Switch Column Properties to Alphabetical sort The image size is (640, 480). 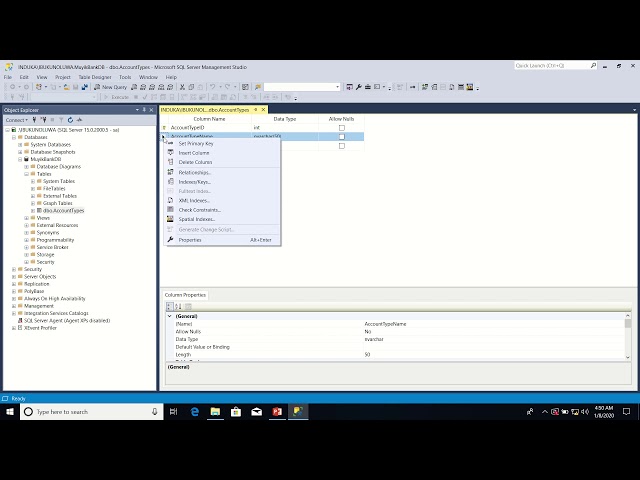[178, 307]
